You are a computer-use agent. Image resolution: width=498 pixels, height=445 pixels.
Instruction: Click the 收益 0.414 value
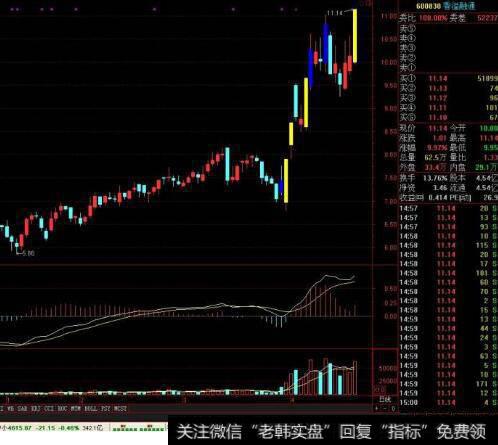tap(438, 198)
